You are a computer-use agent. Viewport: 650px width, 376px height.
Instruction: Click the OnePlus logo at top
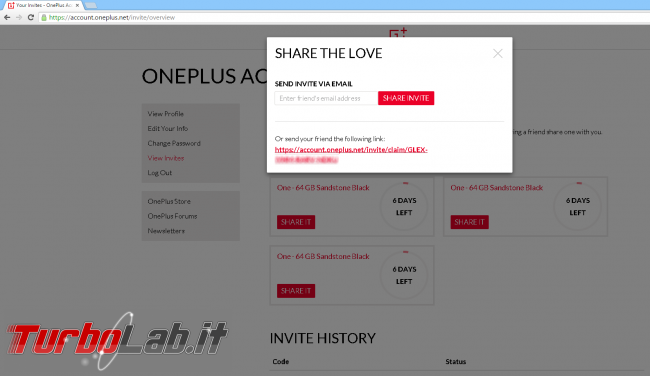pos(398,33)
